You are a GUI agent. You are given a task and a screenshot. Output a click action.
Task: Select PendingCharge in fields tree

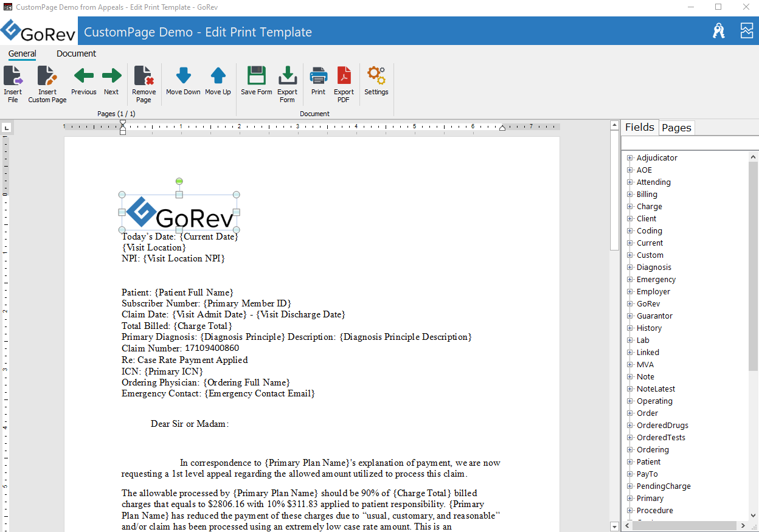664,486
